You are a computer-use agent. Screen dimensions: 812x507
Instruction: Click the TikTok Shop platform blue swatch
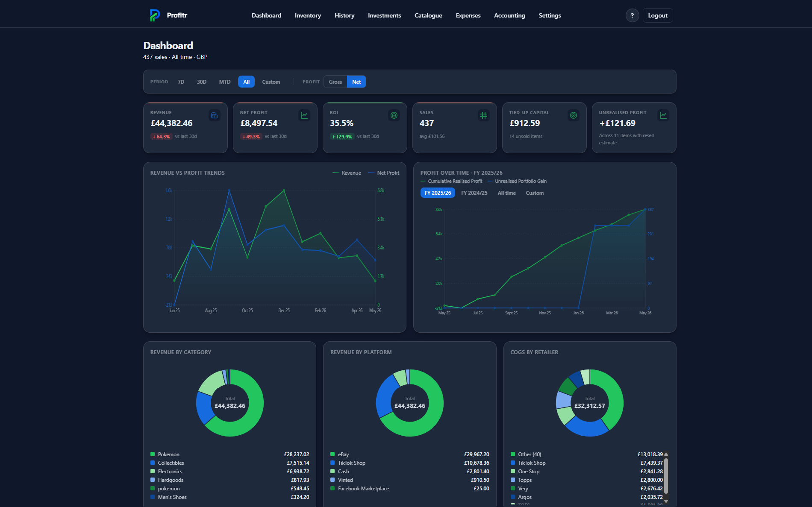click(332, 463)
